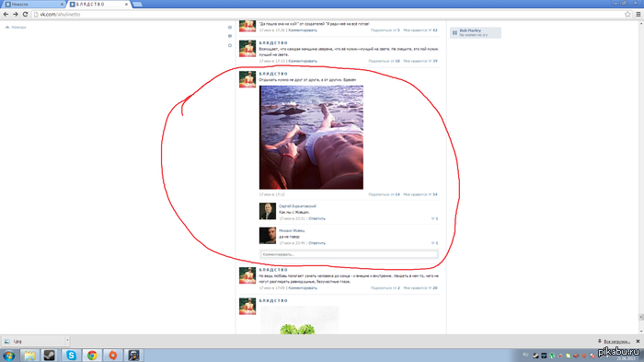Open the beach photo in the 17:12 post
This screenshot has height=362, width=644.
click(311, 137)
